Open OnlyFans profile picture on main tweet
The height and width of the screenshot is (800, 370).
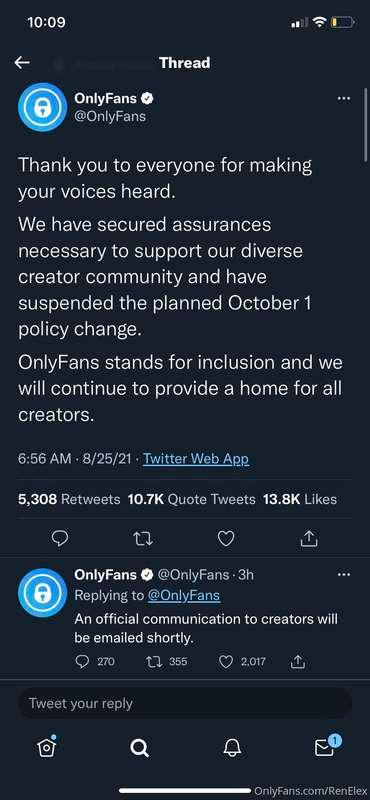[x=42, y=107]
